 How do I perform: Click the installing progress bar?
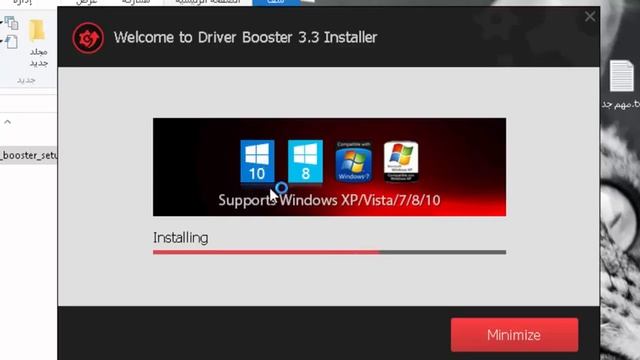click(x=329, y=252)
